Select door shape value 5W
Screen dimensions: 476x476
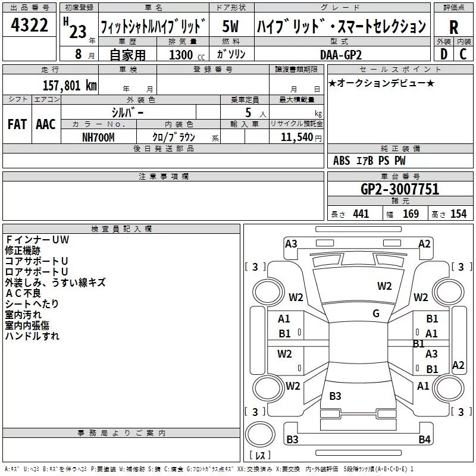(x=230, y=26)
